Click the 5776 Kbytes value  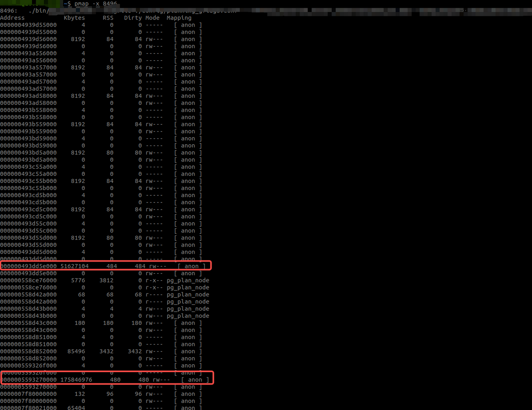[x=78, y=280]
